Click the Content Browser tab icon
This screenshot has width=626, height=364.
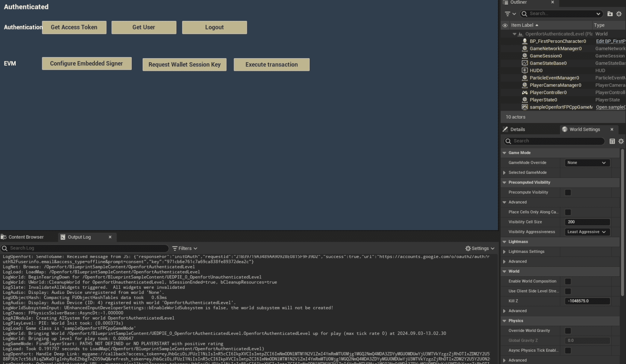tap(4, 237)
